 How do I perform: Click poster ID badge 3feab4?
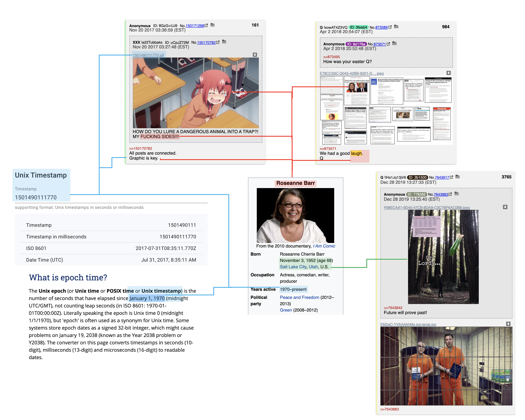(x=358, y=28)
